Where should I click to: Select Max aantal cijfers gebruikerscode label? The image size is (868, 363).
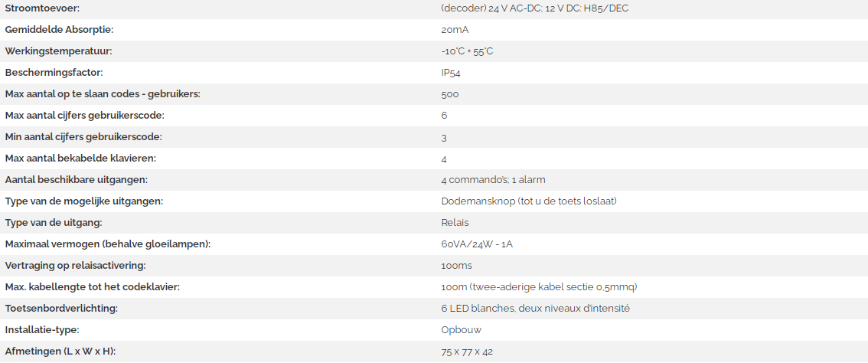[85, 116]
